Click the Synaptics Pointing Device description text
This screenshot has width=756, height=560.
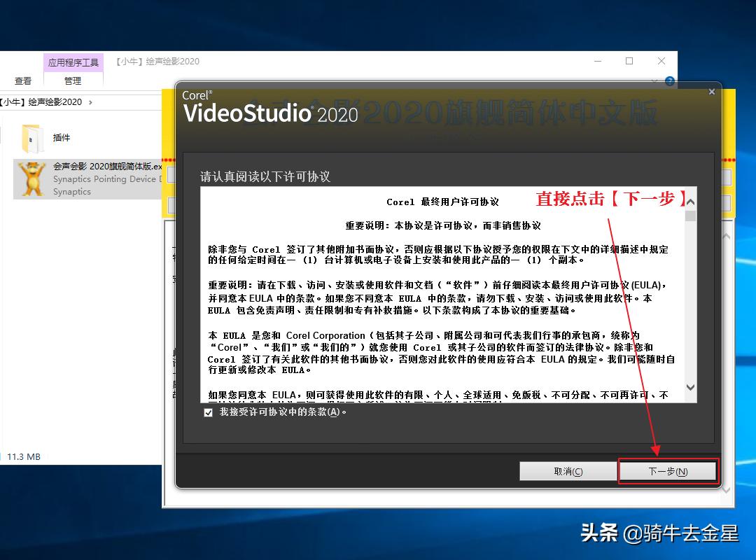pos(108,179)
